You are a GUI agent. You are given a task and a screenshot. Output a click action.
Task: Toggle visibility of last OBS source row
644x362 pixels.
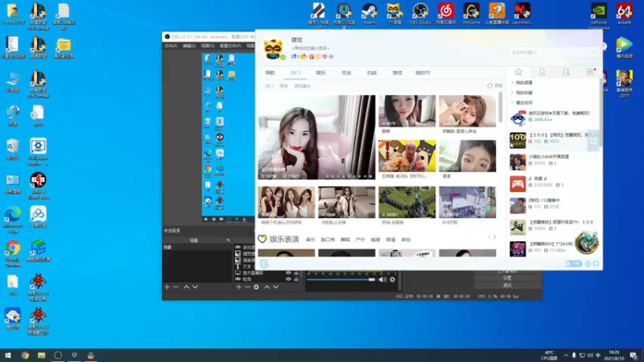[288, 279]
